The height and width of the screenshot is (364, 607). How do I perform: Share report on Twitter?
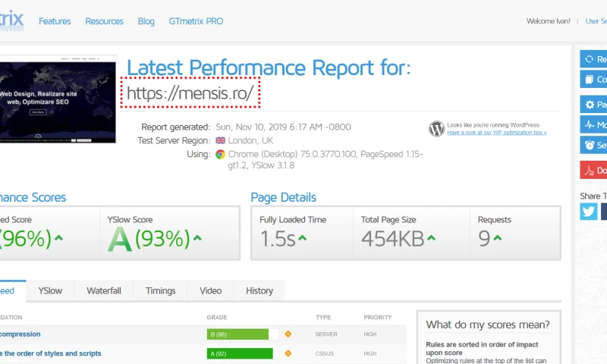[x=589, y=212]
